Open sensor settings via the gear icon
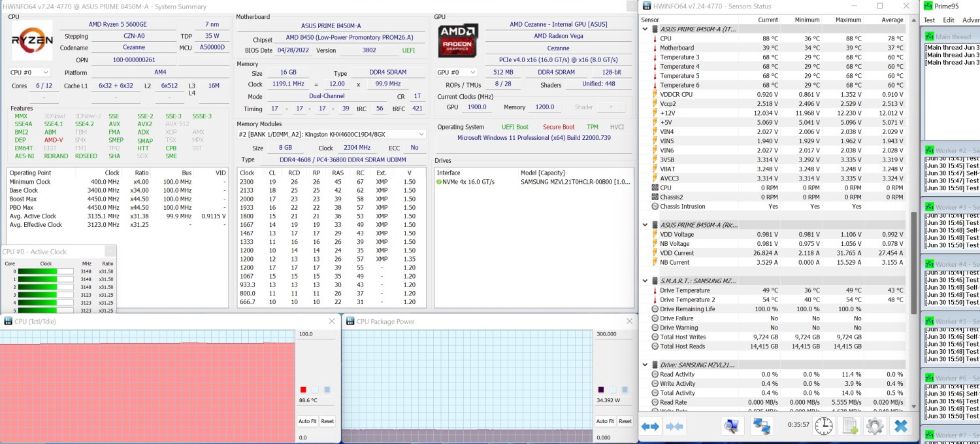This screenshot has width=980, height=444. (x=875, y=426)
